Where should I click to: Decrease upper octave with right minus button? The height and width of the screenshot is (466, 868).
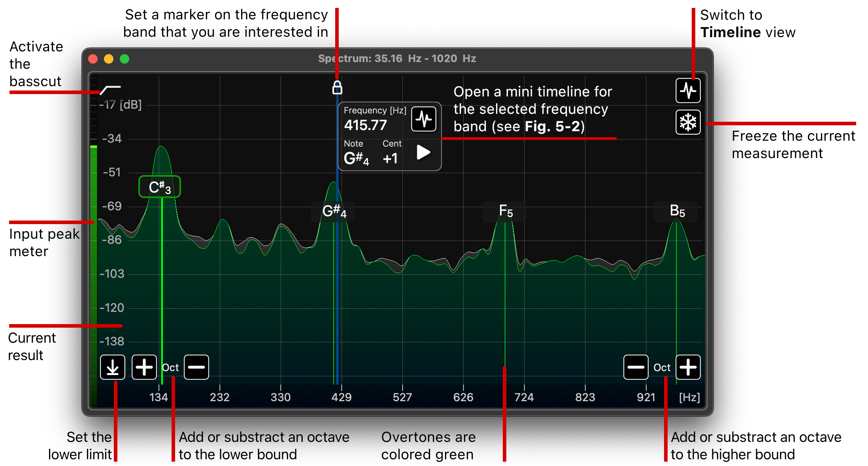click(636, 367)
